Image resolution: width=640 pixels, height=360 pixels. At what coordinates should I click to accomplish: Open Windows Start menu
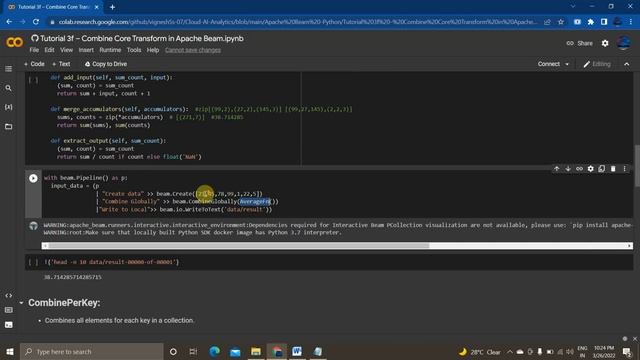click(x=10, y=351)
